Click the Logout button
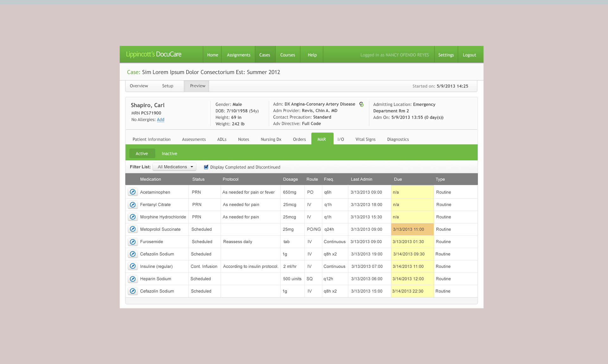The height and width of the screenshot is (364, 608). tap(469, 55)
